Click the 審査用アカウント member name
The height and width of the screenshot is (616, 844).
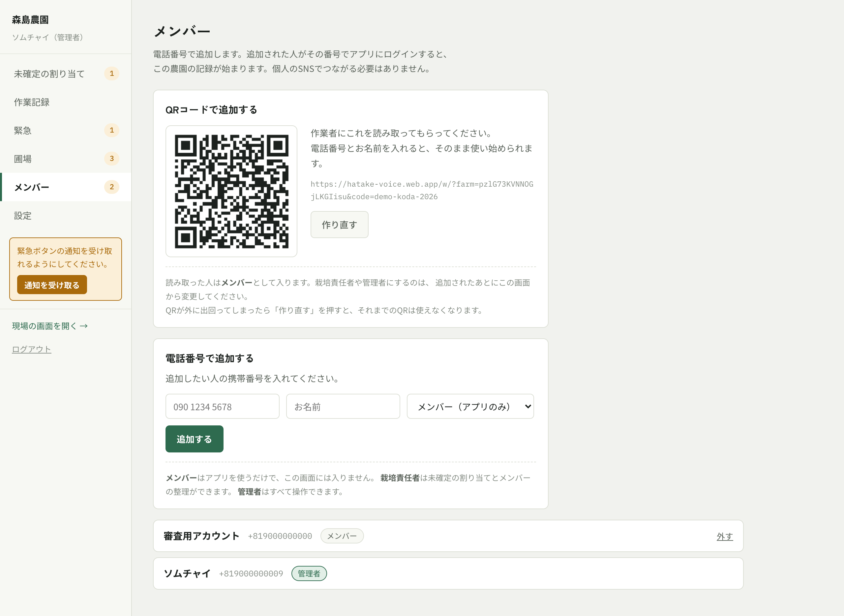201,536
